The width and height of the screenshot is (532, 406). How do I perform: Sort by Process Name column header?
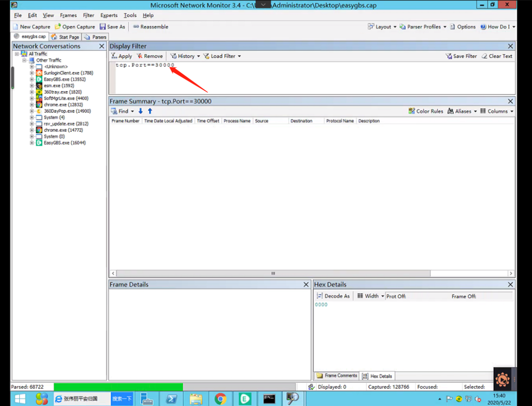pyautogui.click(x=237, y=121)
